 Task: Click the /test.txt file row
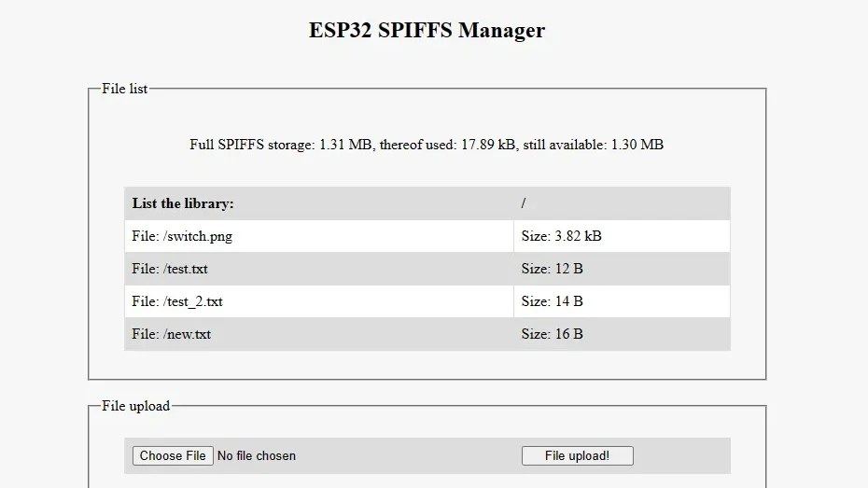170,269
